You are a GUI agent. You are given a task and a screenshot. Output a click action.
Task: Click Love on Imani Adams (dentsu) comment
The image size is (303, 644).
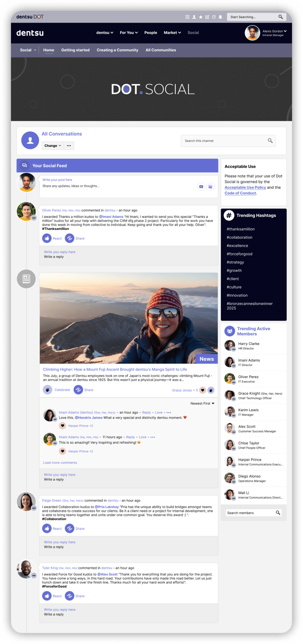point(159,413)
